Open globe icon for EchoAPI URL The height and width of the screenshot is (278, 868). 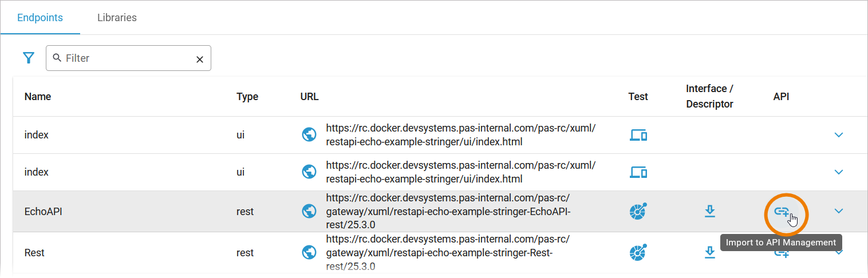coord(309,211)
